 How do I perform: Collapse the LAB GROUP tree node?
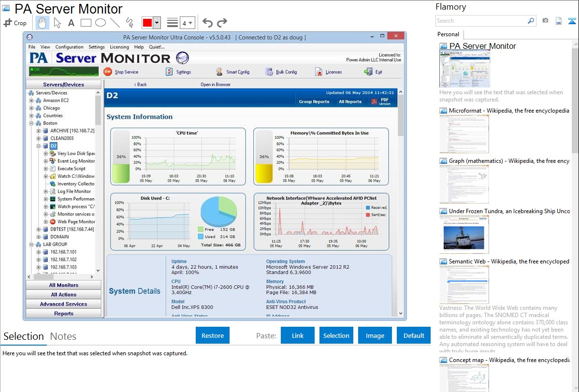[x=31, y=245]
